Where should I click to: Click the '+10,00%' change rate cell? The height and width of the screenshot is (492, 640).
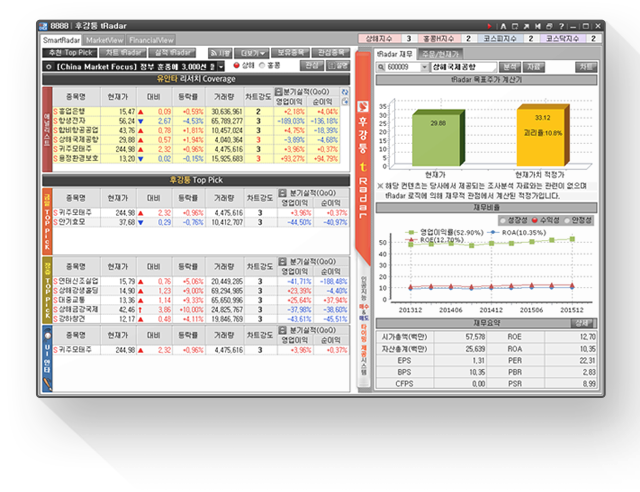[x=191, y=309]
